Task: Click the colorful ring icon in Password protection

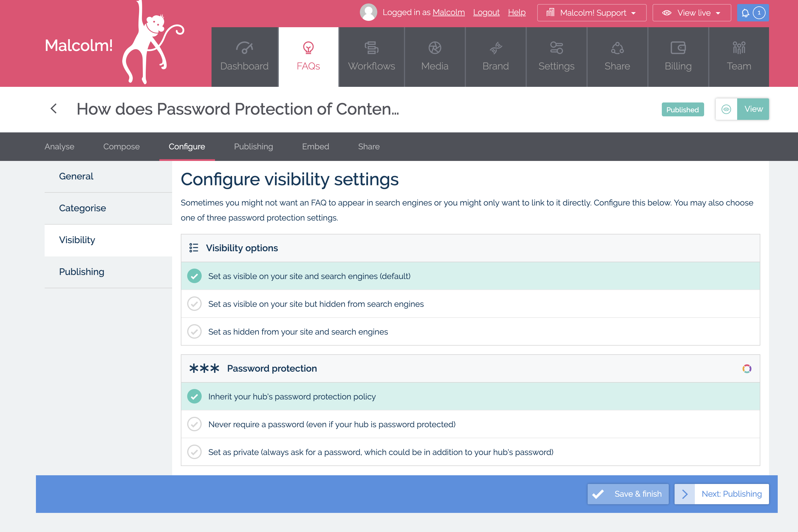Action: point(747,368)
